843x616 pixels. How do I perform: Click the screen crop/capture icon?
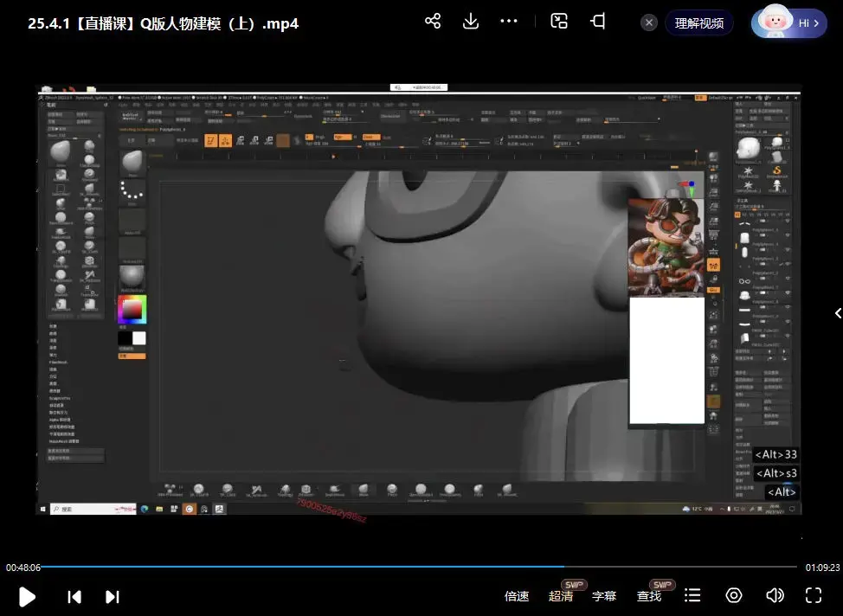[598, 22]
